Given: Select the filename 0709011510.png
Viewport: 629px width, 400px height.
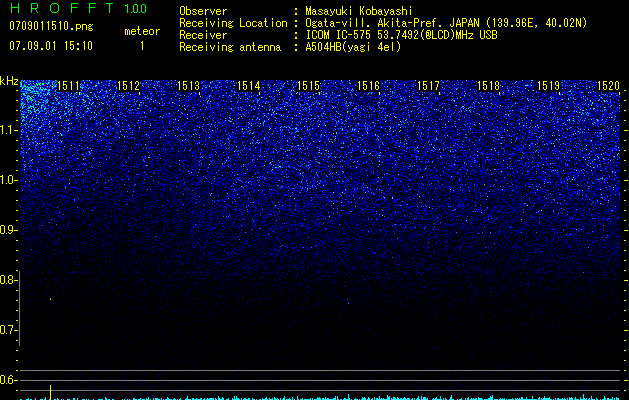Looking at the screenshot, I should tap(51, 26).
